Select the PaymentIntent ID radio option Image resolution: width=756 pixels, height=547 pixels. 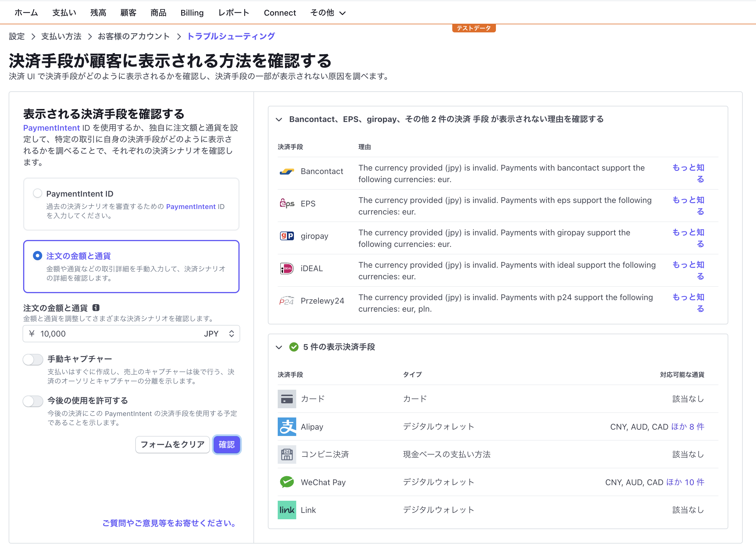coord(37,193)
